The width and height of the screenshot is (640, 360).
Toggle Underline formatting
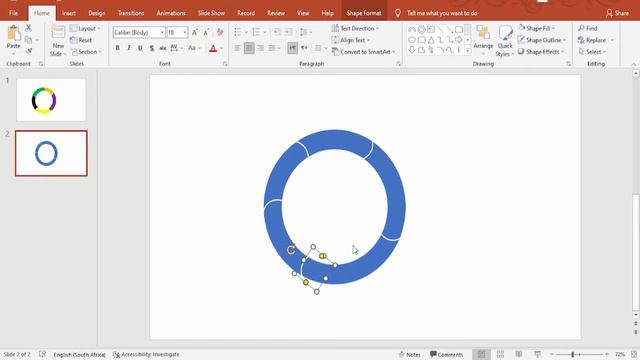140,48
